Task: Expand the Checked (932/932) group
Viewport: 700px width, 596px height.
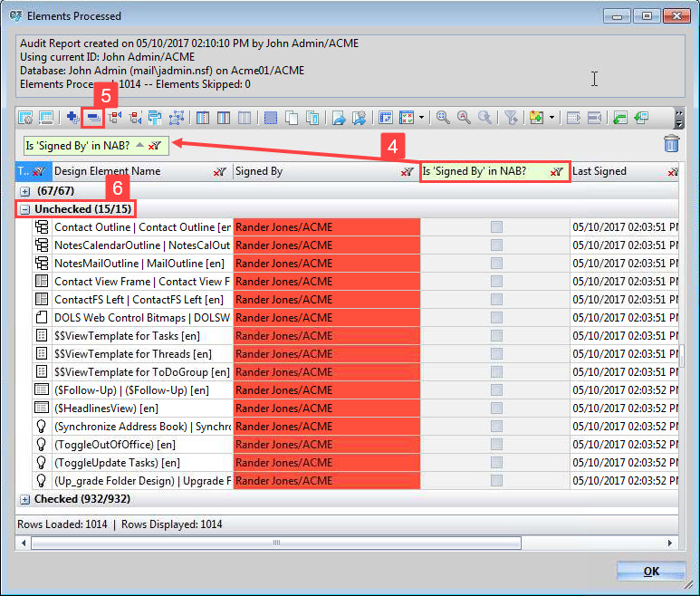Action: pyautogui.click(x=24, y=499)
